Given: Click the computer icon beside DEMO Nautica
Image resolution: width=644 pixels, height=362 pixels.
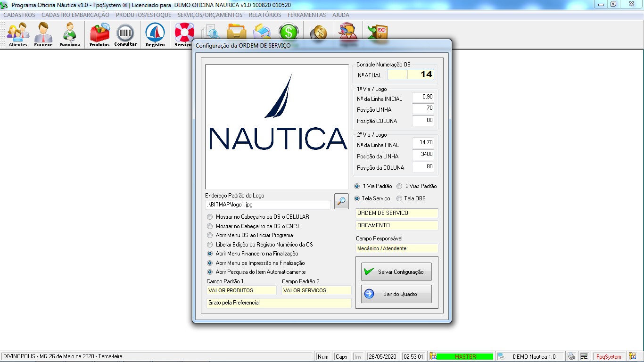Looking at the screenshot, I should [x=502, y=356].
